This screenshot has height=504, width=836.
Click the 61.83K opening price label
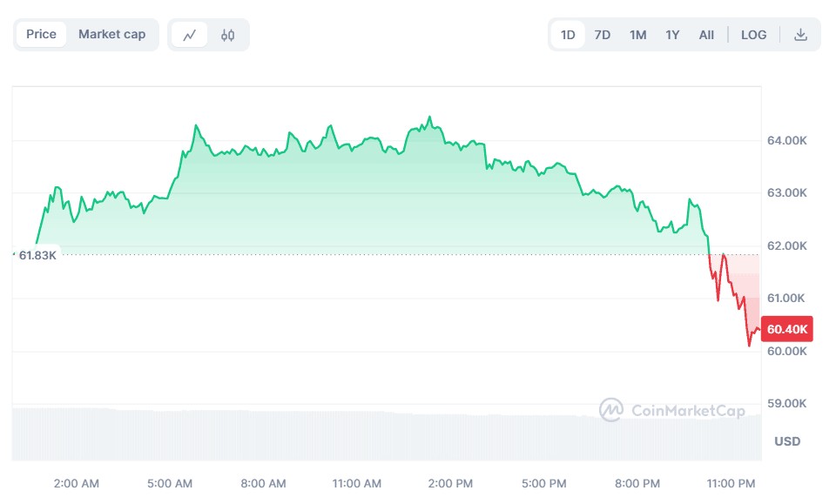(37, 255)
